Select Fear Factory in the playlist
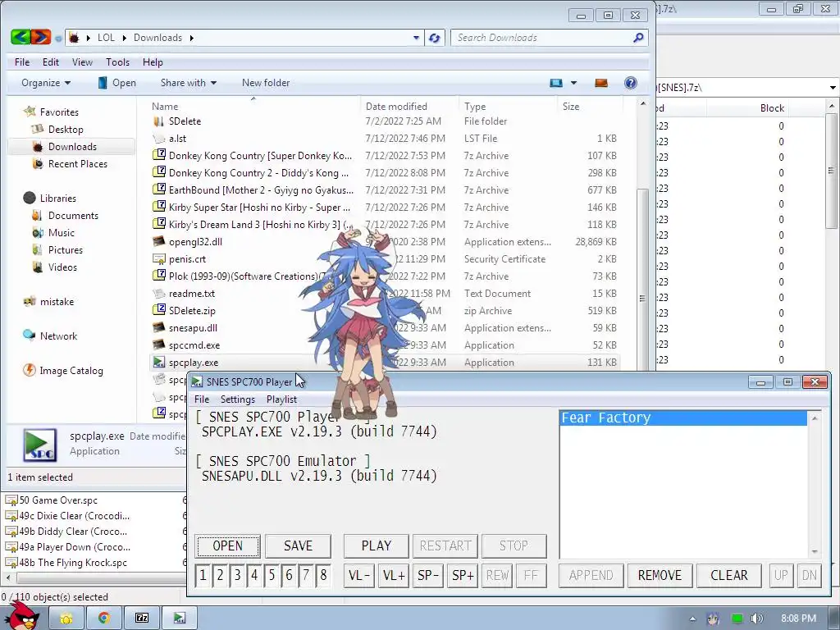The image size is (840, 630). point(683,418)
